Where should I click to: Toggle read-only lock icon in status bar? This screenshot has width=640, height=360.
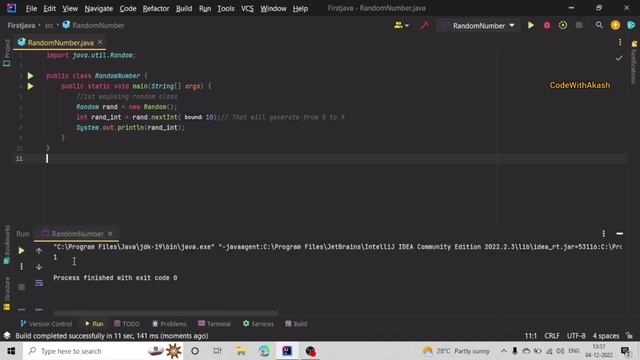coord(630,336)
